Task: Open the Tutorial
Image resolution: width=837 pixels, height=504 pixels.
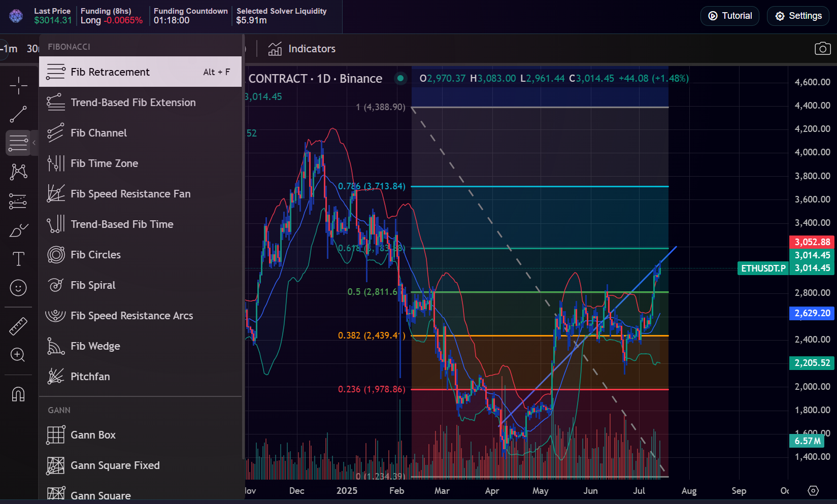Action: [729, 16]
